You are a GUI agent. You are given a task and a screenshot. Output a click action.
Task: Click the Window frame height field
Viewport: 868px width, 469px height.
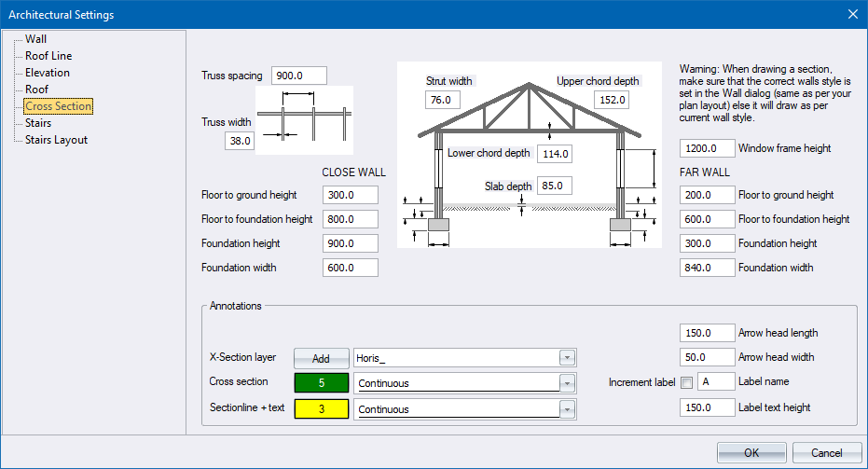coord(708,148)
